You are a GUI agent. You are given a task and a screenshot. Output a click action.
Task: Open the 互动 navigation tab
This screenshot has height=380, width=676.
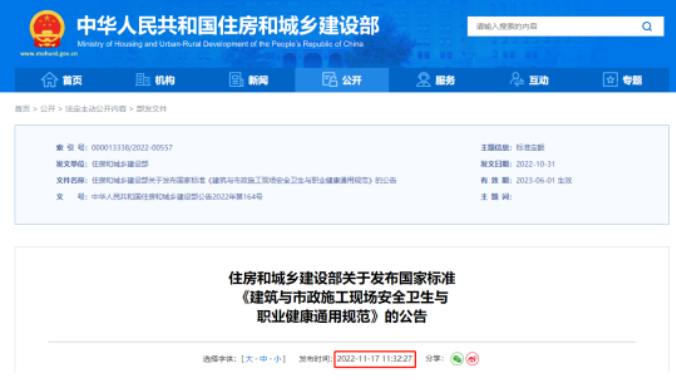click(529, 80)
